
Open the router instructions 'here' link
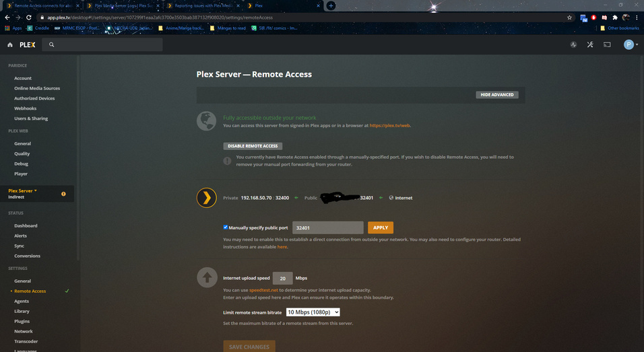pos(282,247)
